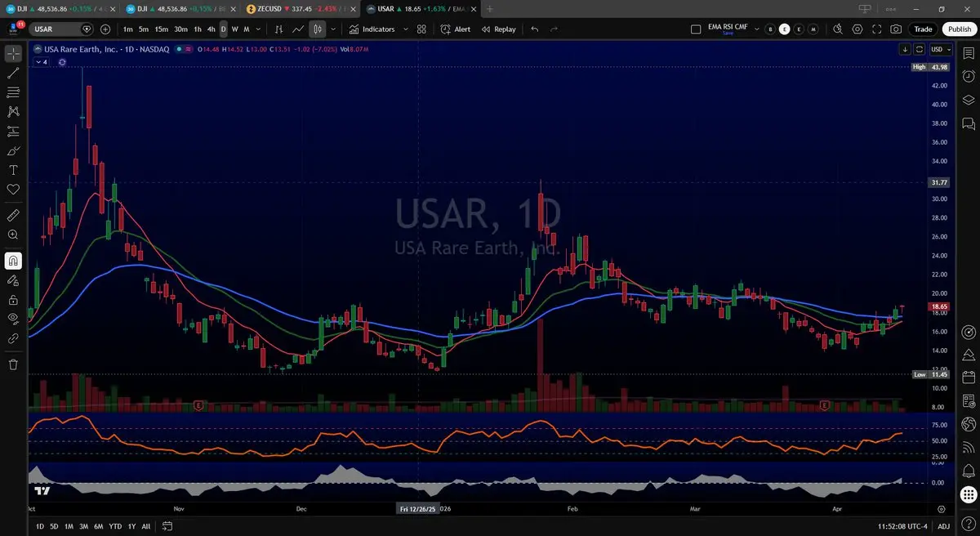Activate the zoom in tool

point(13,235)
